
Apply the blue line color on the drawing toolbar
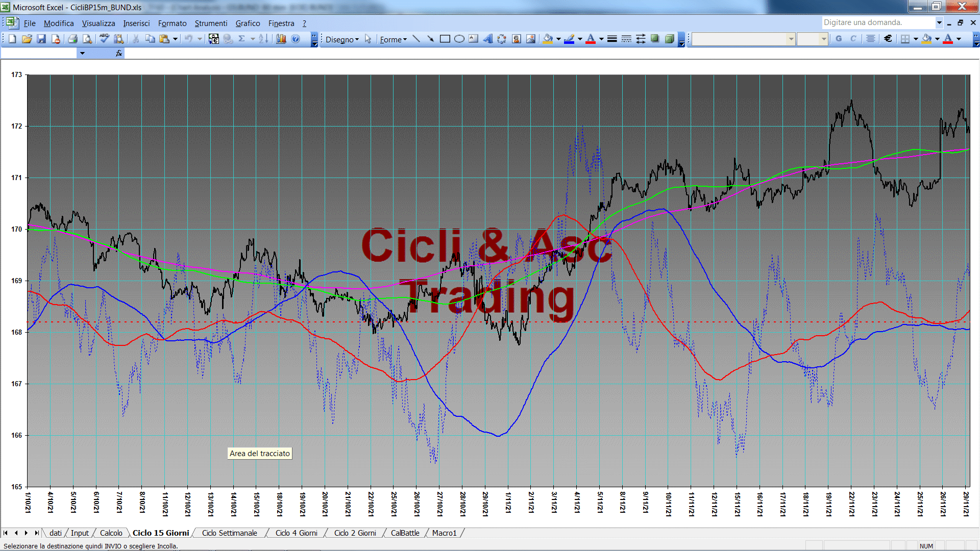tap(569, 39)
